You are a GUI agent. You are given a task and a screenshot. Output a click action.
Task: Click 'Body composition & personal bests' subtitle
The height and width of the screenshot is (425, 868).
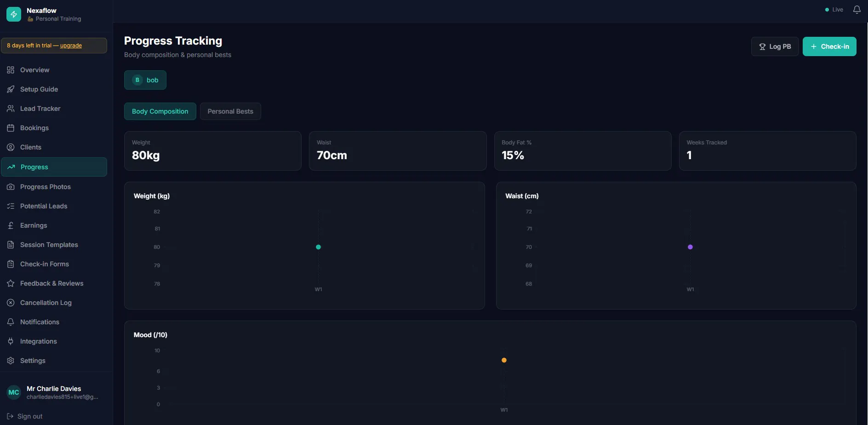[x=177, y=55]
